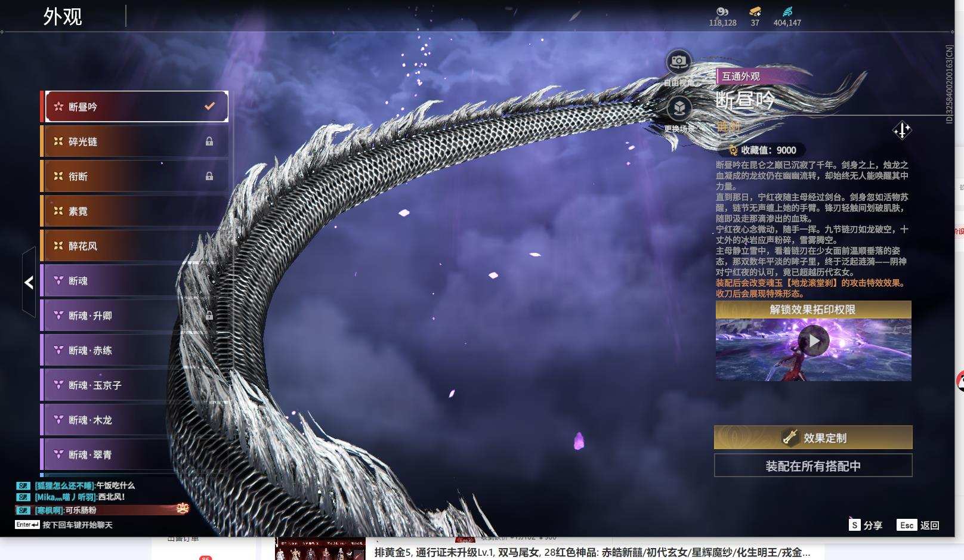Click the free camera view icon
Image resolution: width=964 pixels, height=560 pixels.
(679, 61)
